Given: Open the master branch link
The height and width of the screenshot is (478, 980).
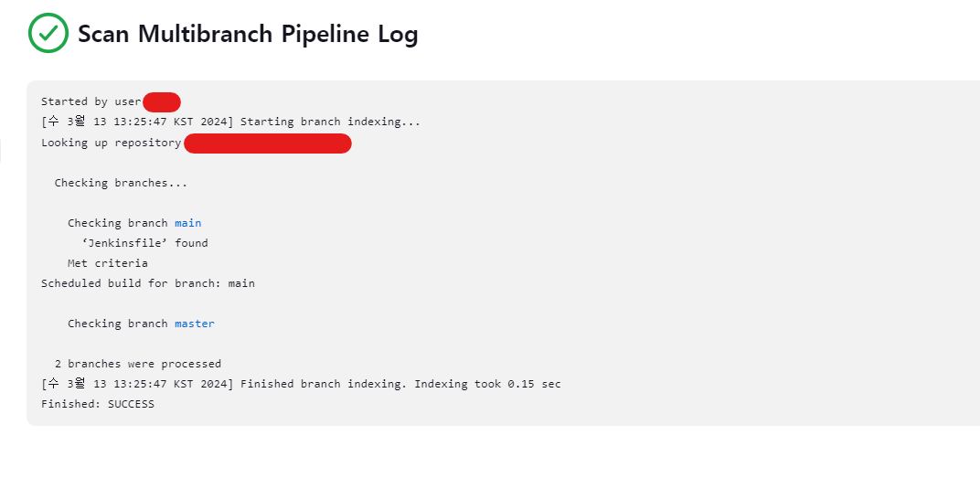Looking at the screenshot, I should click(195, 324).
